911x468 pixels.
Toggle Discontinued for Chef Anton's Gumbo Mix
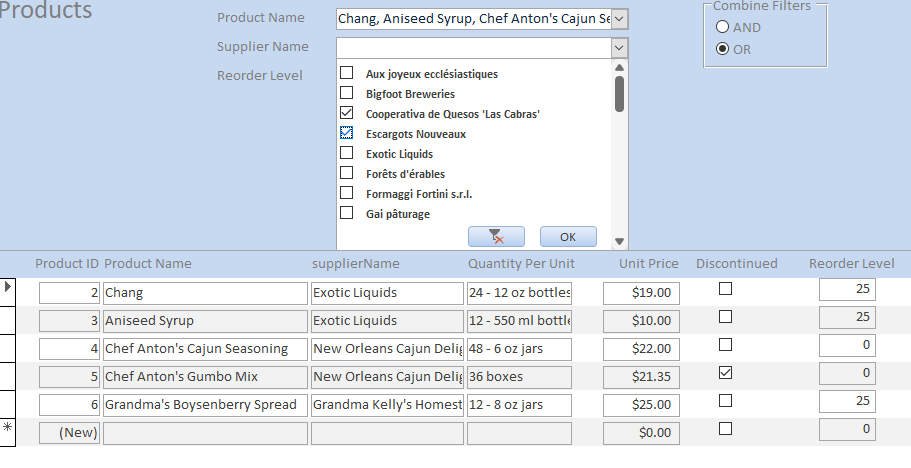pyautogui.click(x=726, y=372)
